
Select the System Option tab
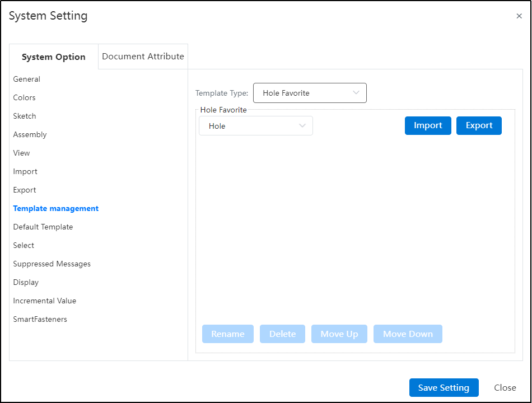(x=54, y=57)
